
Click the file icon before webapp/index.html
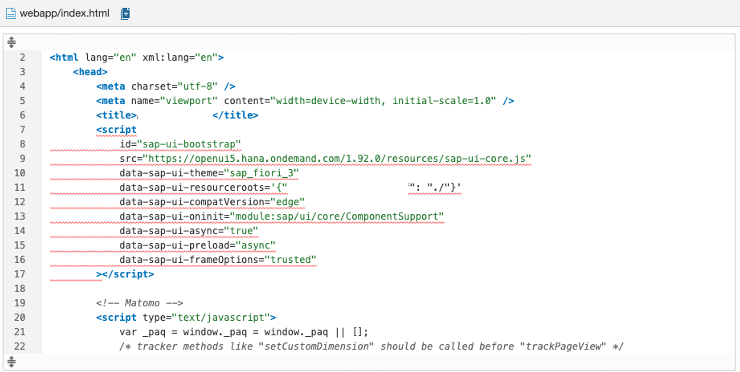(10, 13)
